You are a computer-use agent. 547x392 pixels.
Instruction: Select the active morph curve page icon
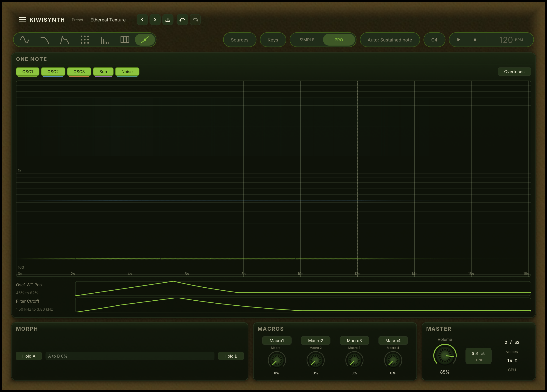coord(145,40)
